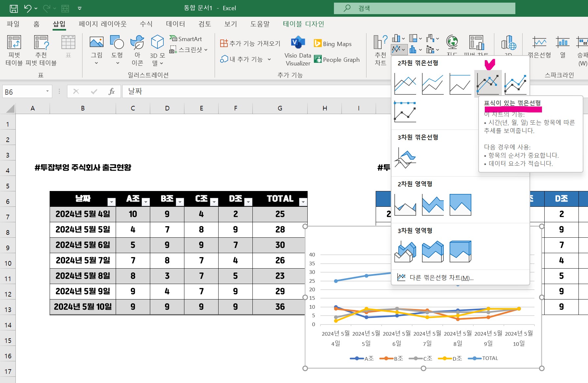Open Recommended PivotTables icon

(x=41, y=43)
